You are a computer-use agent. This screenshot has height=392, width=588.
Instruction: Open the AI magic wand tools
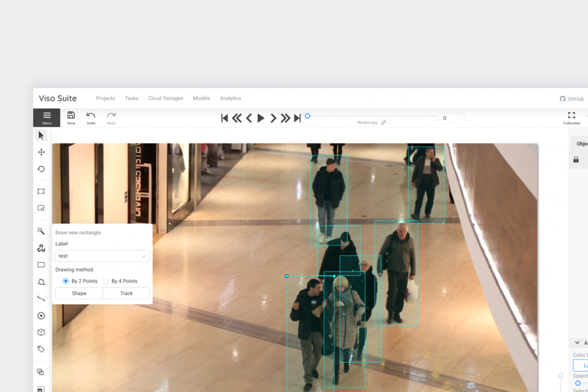(x=41, y=230)
